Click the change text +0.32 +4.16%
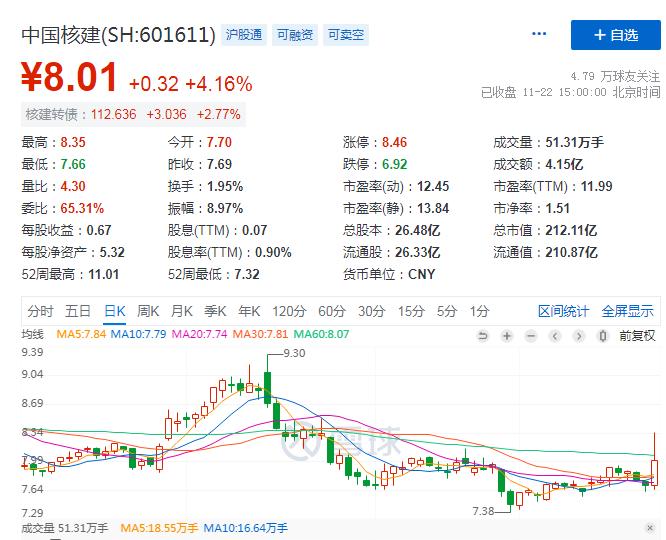 point(191,84)
